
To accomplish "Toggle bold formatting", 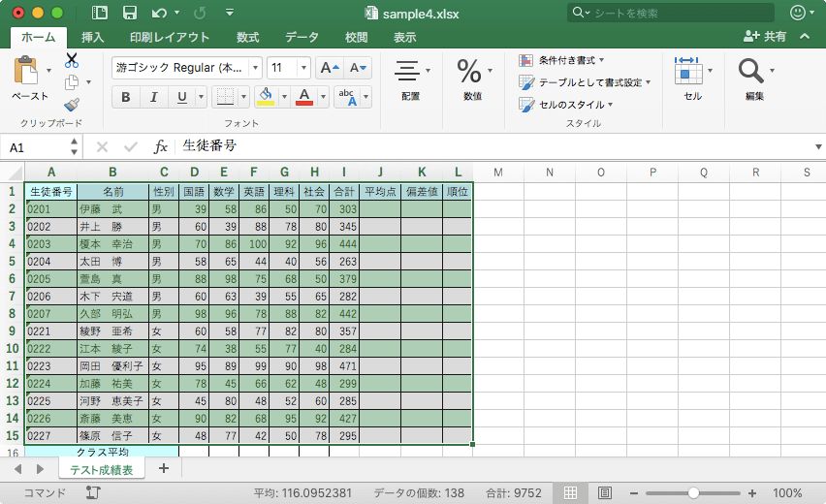I will [126, 97].
